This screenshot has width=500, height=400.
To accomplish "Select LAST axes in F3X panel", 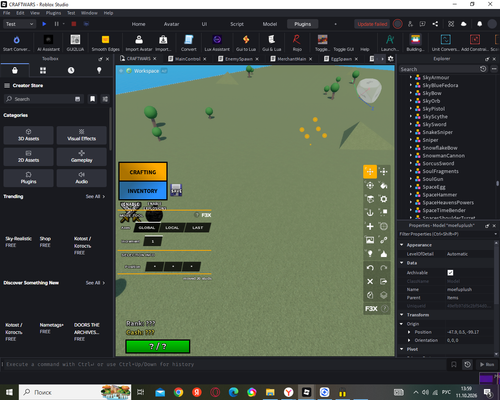I will click(x=197, y=228).
